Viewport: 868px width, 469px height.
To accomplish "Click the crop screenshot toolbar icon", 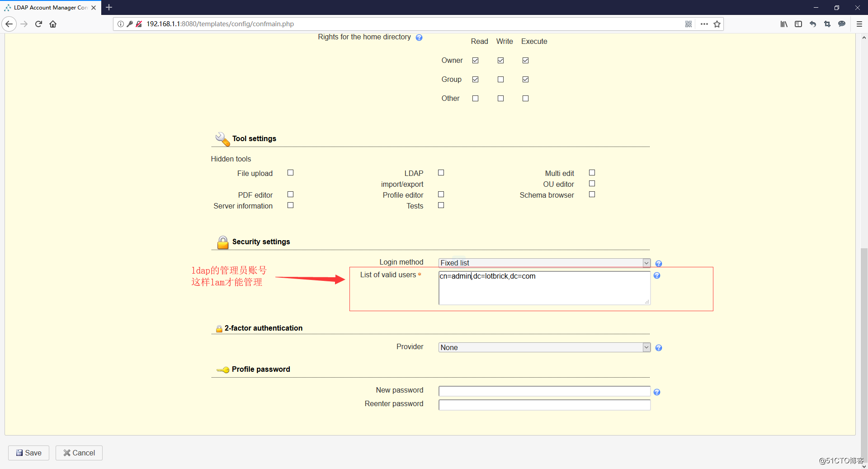I will (827, 24).
